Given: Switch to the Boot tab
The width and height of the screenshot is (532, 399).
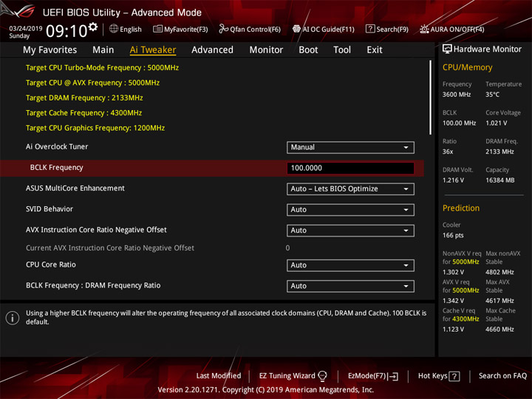Looking at the screenshot, I should pyautogui.click(x=308, y=50).
